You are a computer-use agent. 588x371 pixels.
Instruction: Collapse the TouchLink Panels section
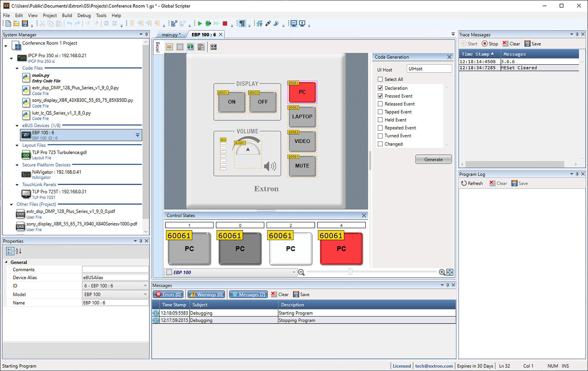pyautogui.click(x=17, y=185)
